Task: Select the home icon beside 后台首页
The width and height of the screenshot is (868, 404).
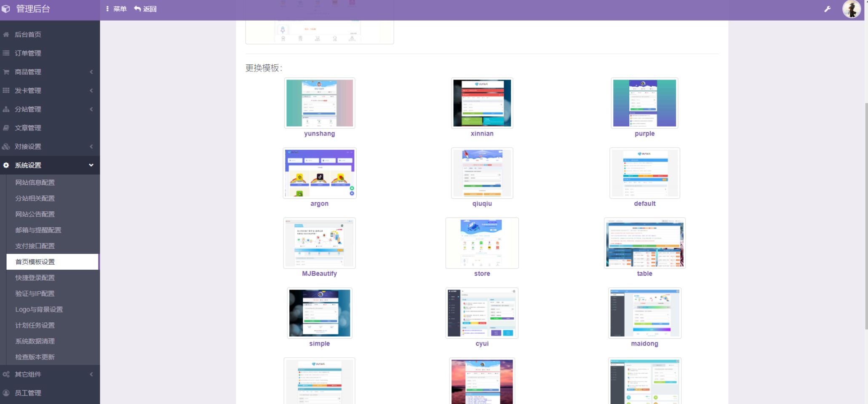Action: 5,35
